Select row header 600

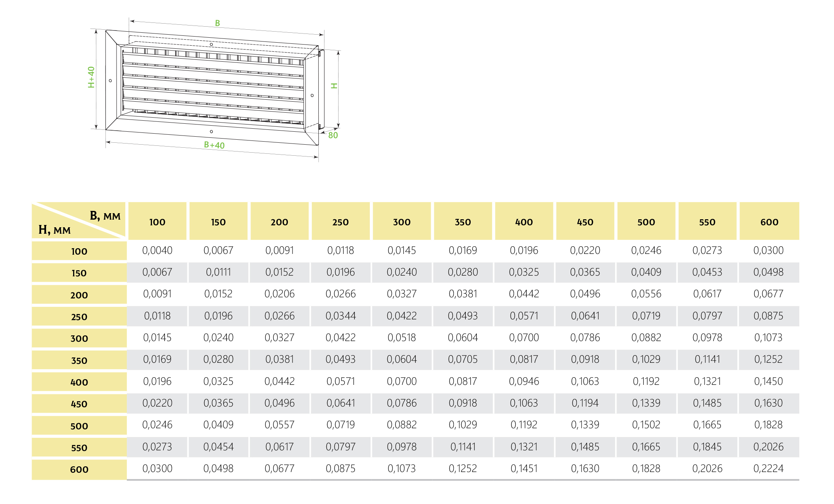click(x=79, y=469)
